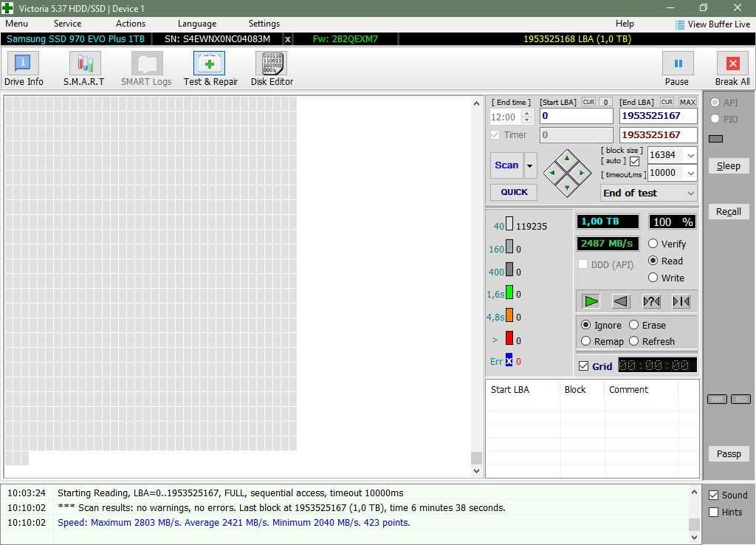Click the down arrow of navigation diamond
Screen dimensions: 756x545
tap(567, 187)
